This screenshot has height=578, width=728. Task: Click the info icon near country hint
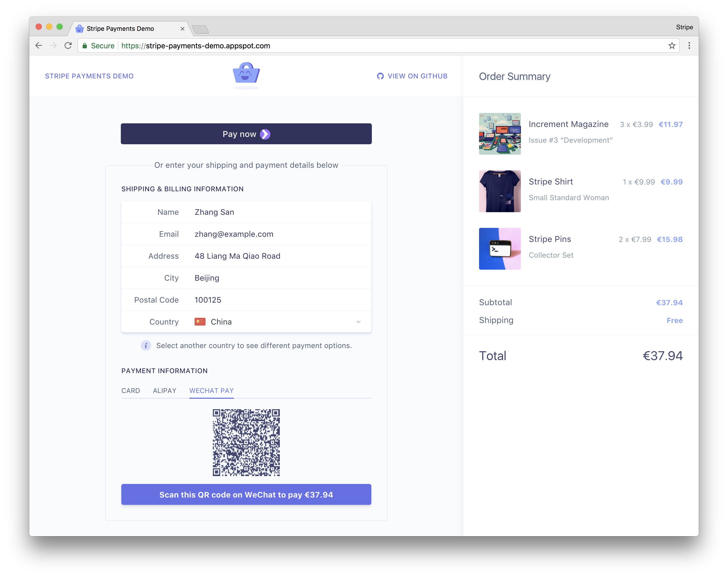point(146,345)
